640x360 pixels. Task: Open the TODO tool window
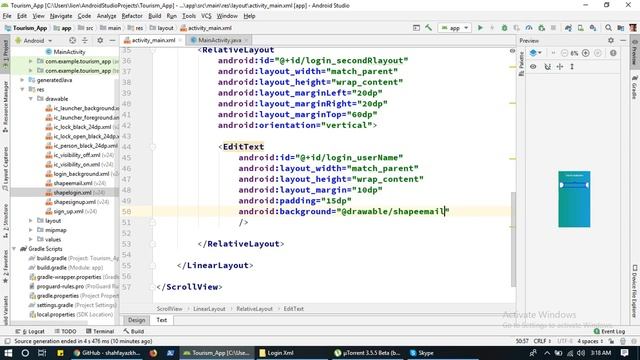point(65,331)
